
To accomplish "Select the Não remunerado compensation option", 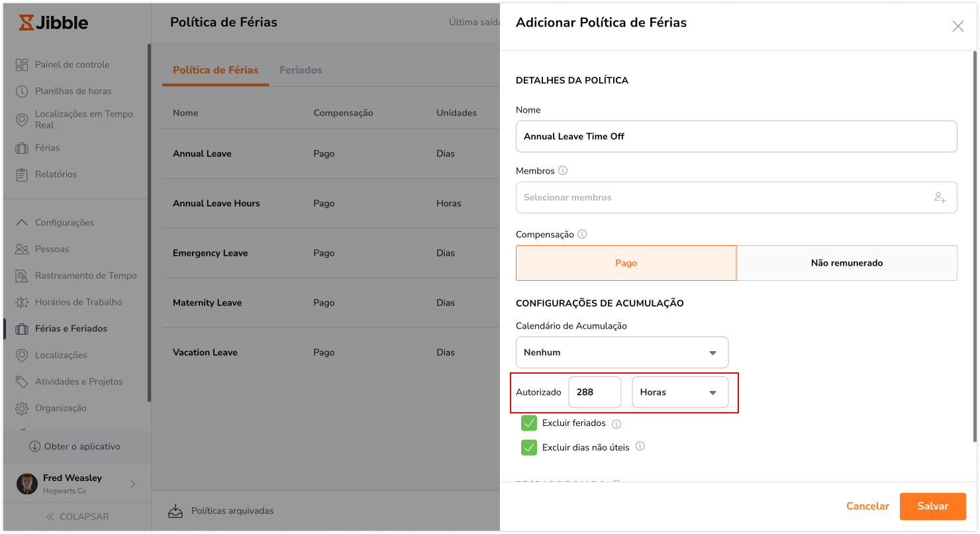I will click(x=847, y=263).
